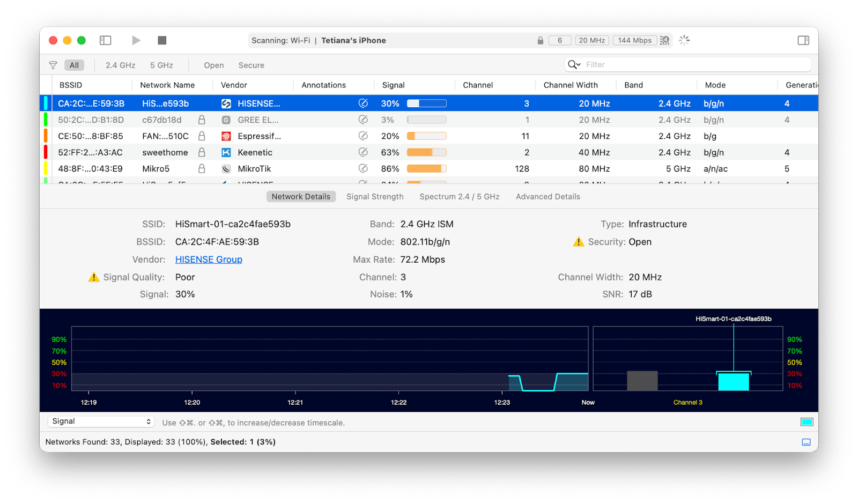Click annotation icon in MikroTik row
858x504 pixels.
click(x=363, y=168)
